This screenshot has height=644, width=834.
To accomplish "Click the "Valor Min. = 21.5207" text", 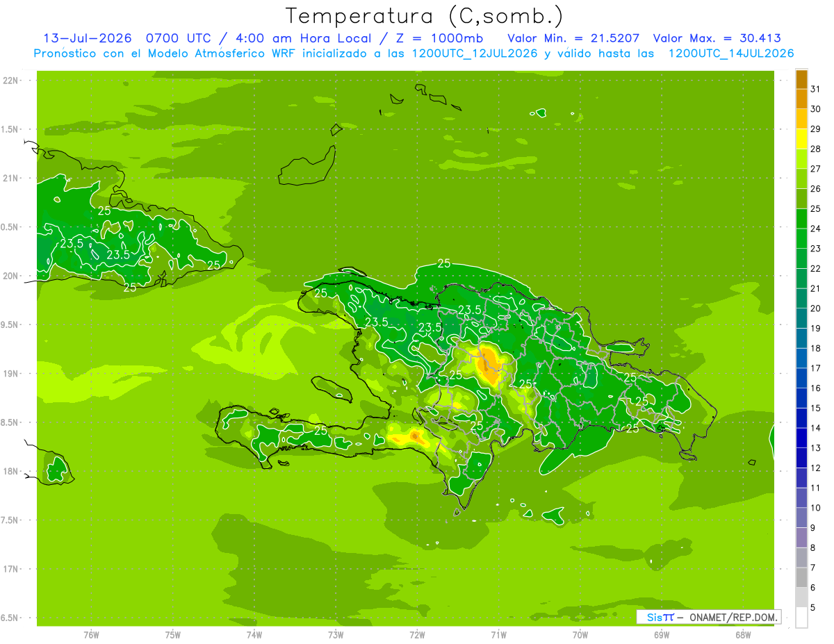I will coord(574,38).
